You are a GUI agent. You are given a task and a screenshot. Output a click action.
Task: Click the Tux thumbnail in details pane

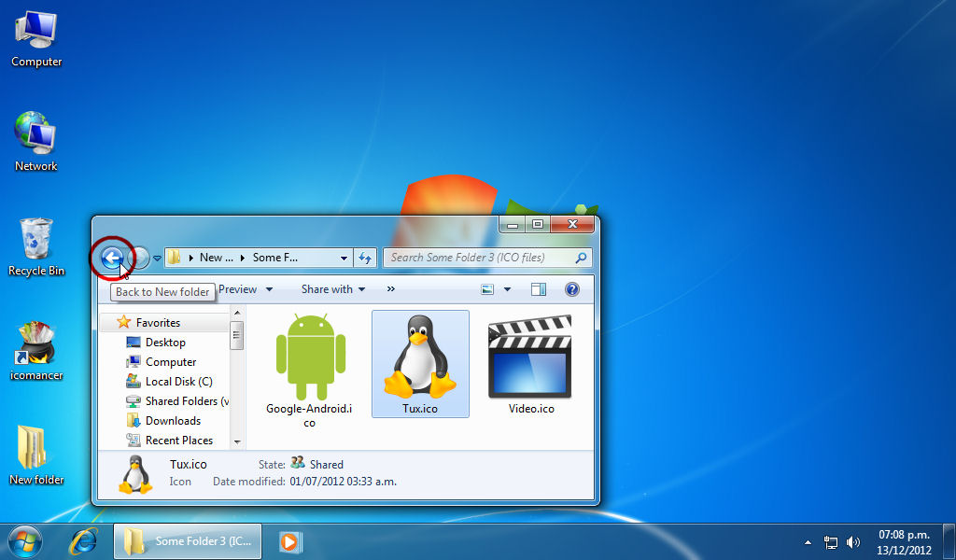click(x=134, y=473)
